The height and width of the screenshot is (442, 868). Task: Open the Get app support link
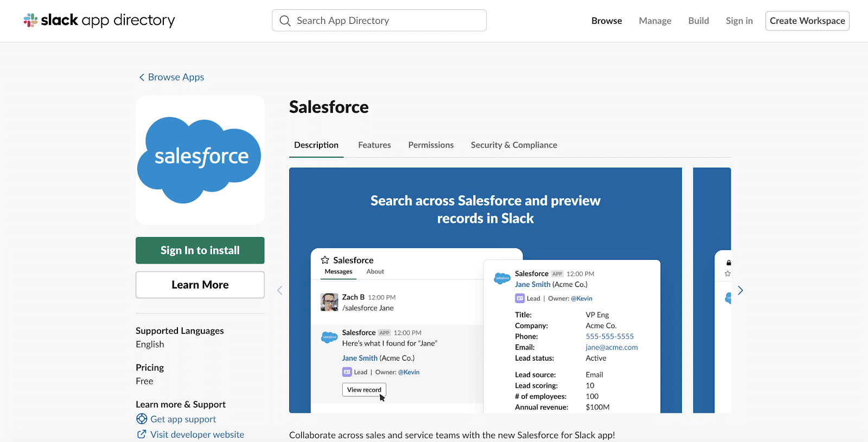[183, 419]
